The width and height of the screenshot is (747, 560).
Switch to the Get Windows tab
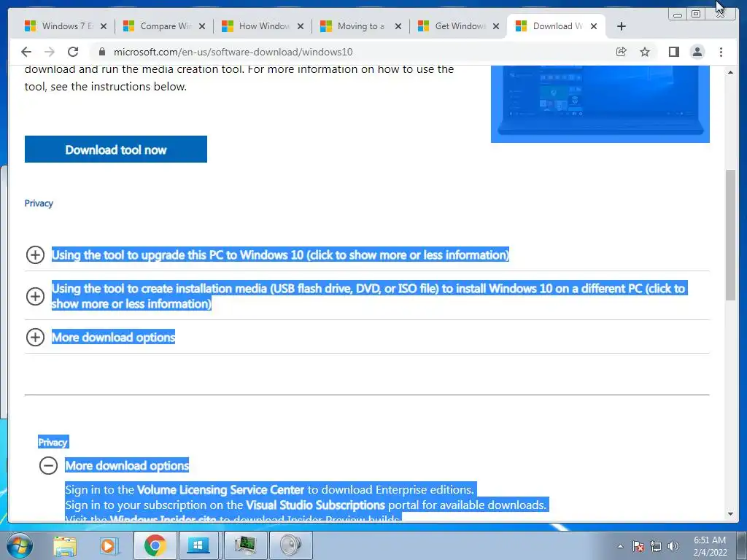457,26
